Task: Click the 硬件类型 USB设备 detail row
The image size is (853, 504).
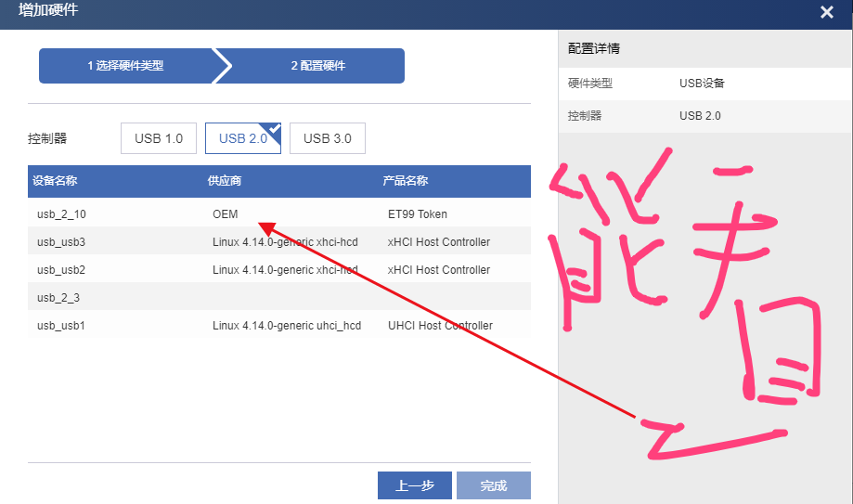Action: click(705, 84)
